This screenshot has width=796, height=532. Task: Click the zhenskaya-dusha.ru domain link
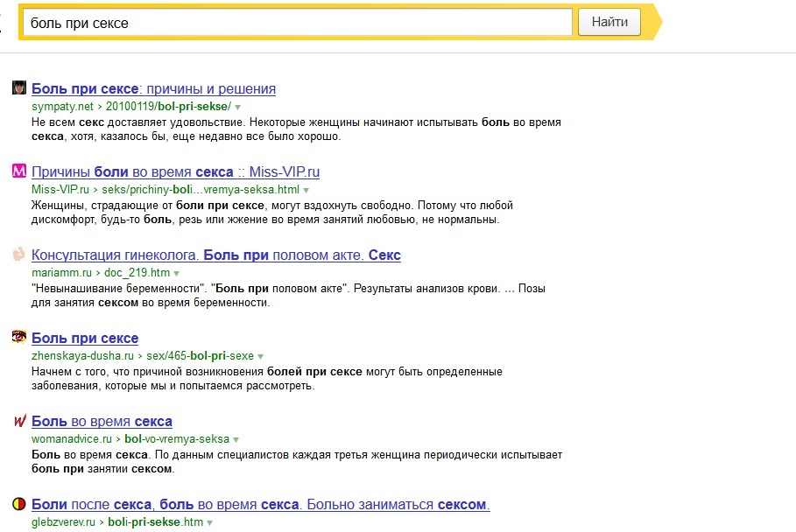pos(82,356)
